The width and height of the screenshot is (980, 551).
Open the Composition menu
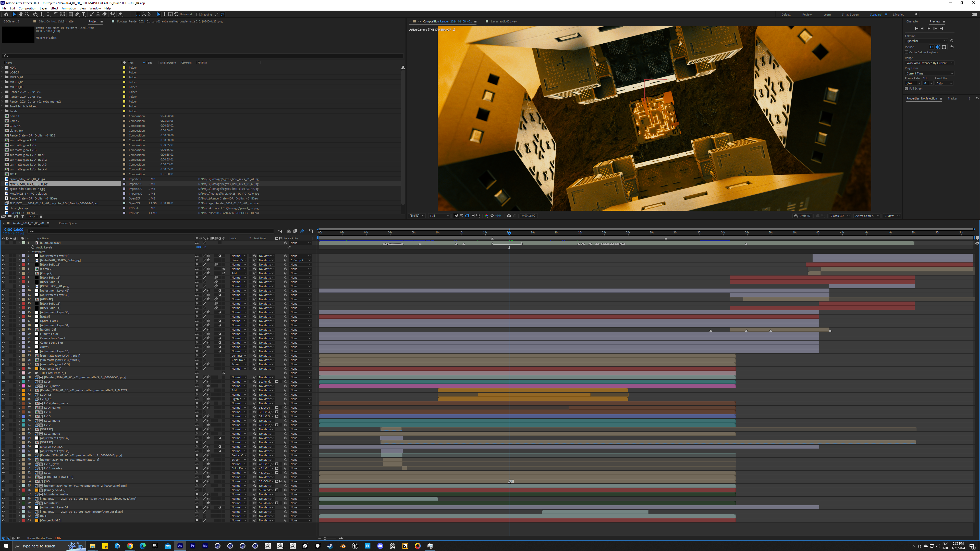point(27,8)
